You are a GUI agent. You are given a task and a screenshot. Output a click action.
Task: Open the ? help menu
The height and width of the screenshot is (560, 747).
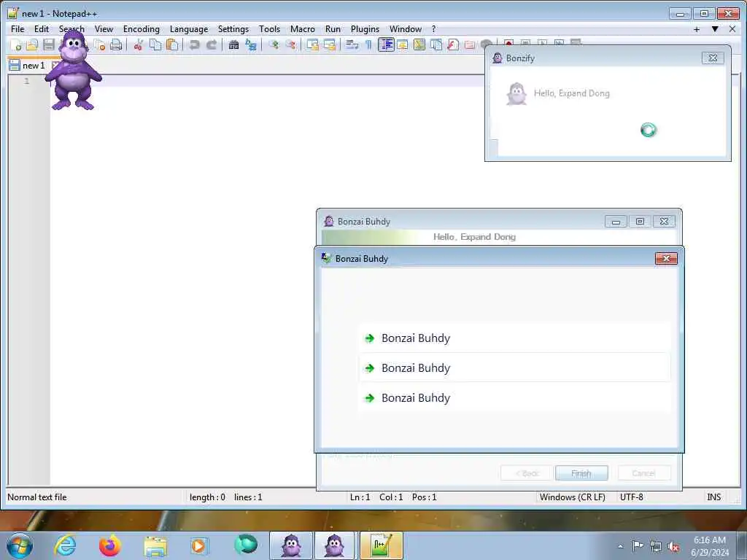(x=433, y=29)
